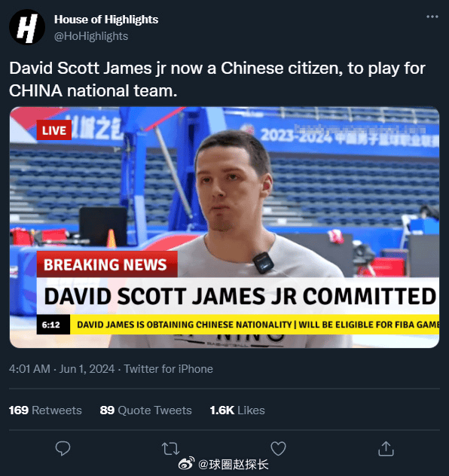Like the tweet with the heart icon

pos(278,448)
